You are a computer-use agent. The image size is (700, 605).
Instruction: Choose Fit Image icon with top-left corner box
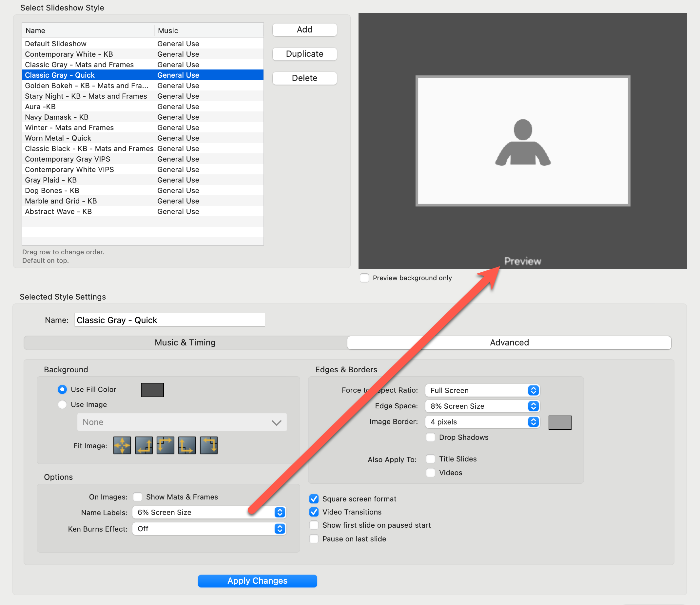click(165, 445)
